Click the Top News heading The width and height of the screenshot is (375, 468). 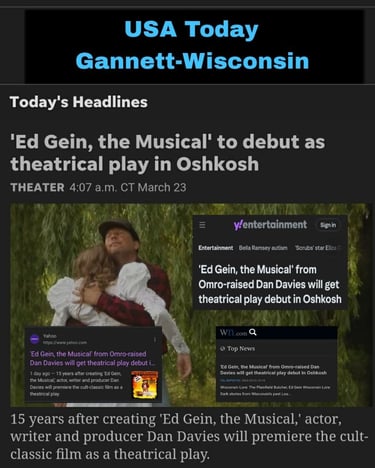[241, 349]
